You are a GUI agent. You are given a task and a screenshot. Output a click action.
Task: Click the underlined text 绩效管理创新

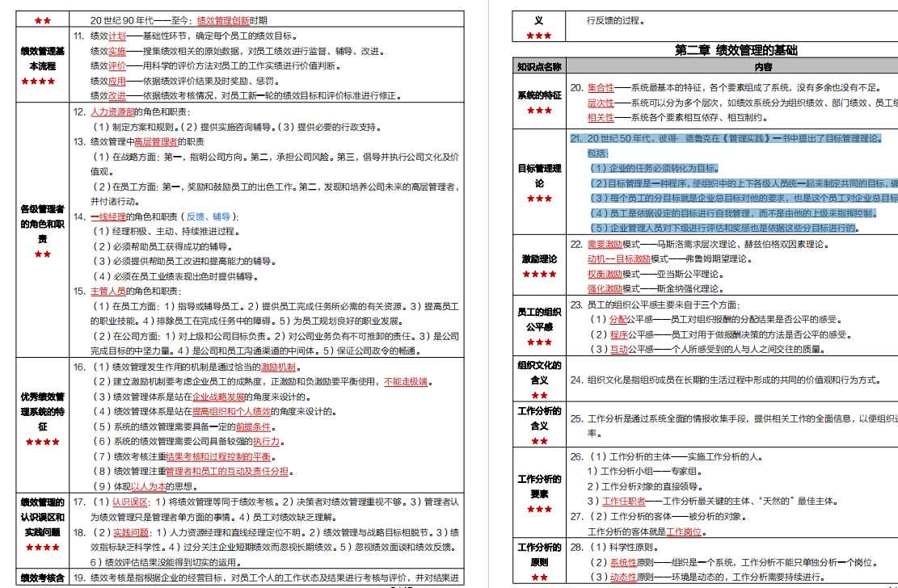(223, 21)
